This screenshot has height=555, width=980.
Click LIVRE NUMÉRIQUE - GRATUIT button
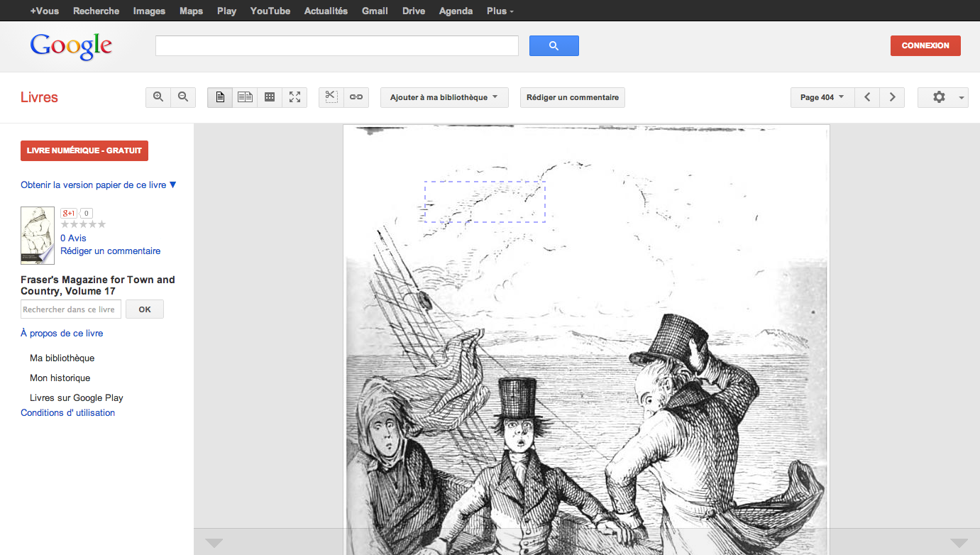(x=84, y=150)
